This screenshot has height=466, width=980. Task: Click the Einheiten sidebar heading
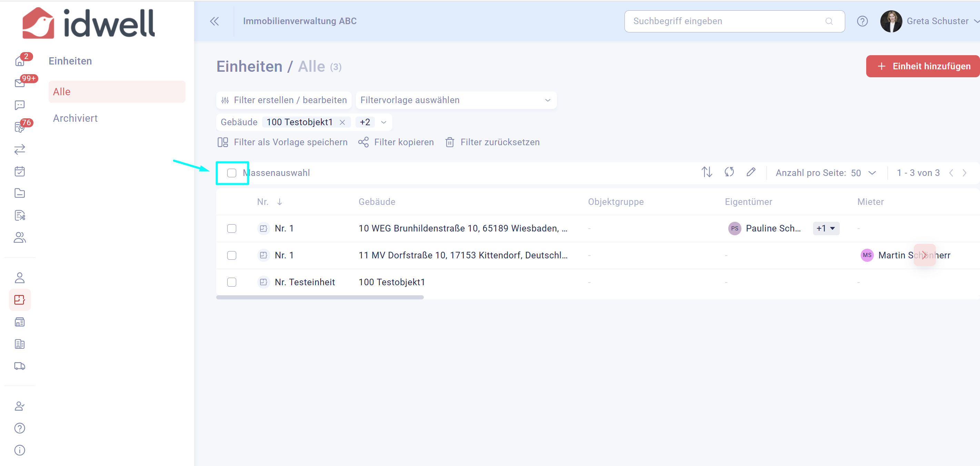(x=70, y=61)
